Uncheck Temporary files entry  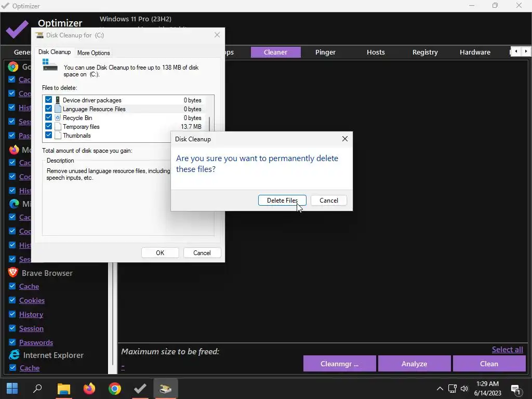pyautogui.click(x=48, y=126)
